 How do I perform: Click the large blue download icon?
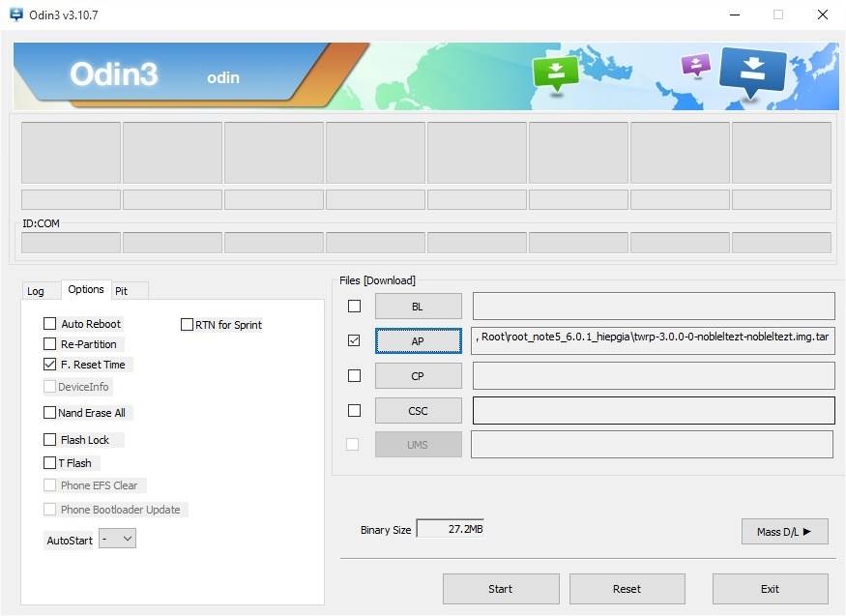753,70
